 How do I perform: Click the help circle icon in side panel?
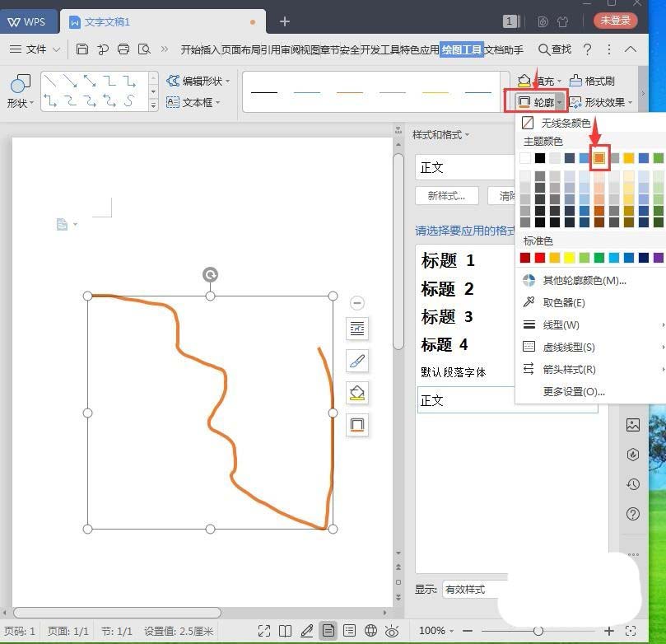pos(633,514)
